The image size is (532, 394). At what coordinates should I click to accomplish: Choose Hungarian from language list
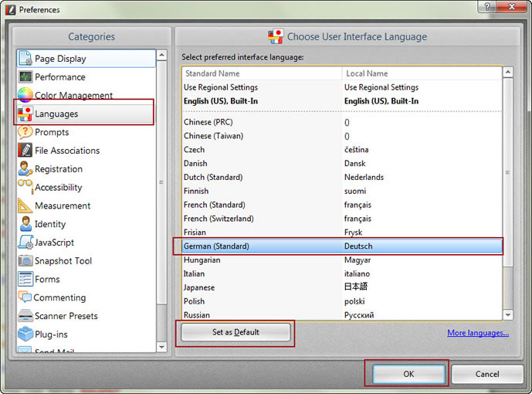(342, 260)
